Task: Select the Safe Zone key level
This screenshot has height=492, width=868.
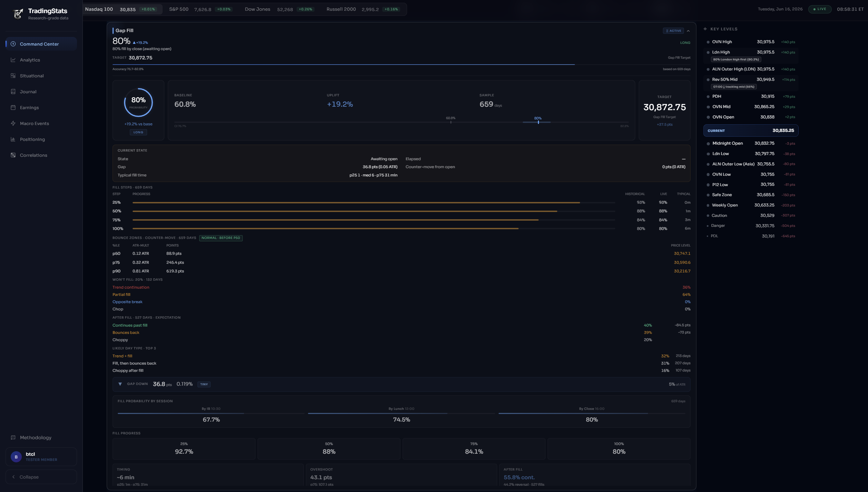Action: pos(751,195)
